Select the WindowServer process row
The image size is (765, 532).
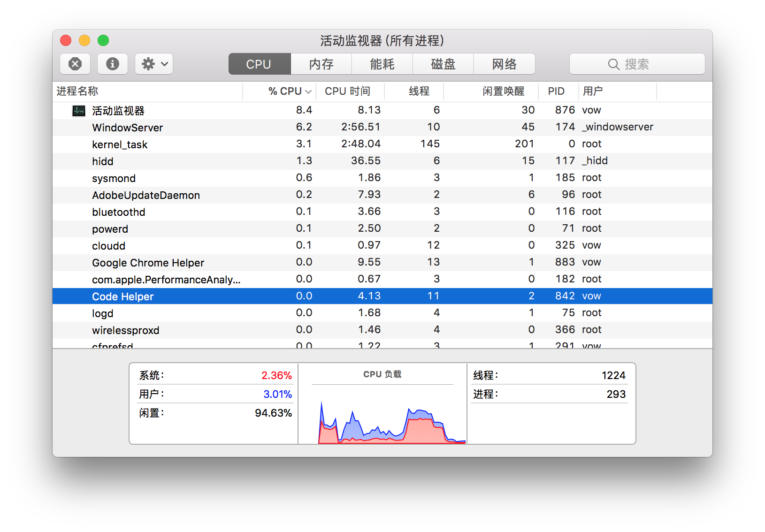pos(382,127)
